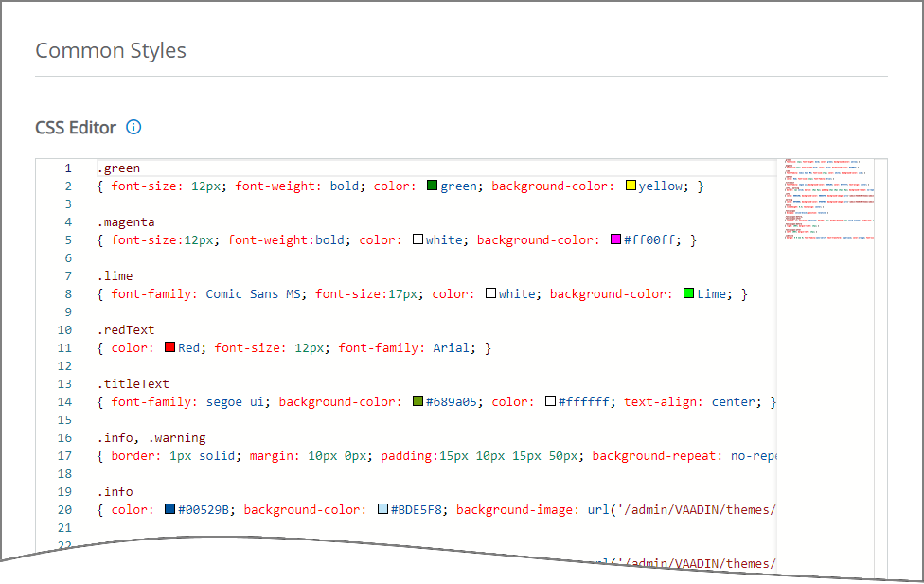Click the yellow background-color swatch
Viewport: 924px width, 584px height.
point(631,186)
